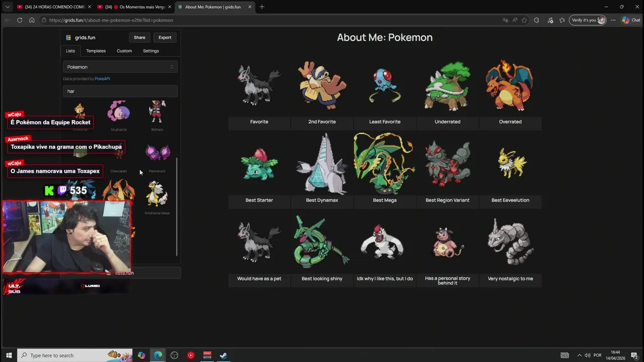644x362 pixels.
Task: Click the results list scrollbar
Action: click(x=177, y=206)
